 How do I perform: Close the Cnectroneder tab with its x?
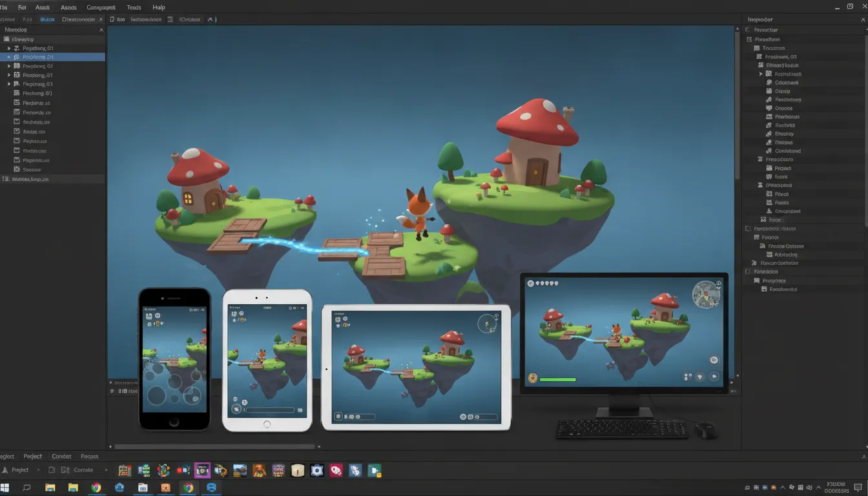99,19
